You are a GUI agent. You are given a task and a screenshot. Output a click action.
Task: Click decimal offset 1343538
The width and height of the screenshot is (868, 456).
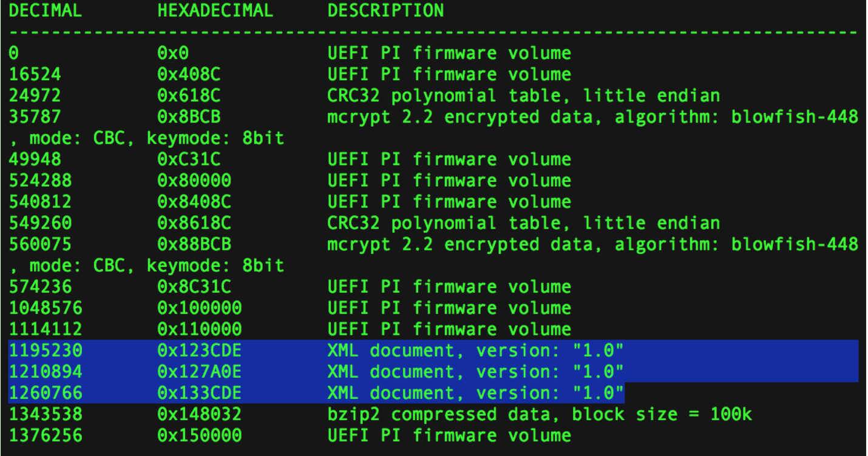coord(46,414)
